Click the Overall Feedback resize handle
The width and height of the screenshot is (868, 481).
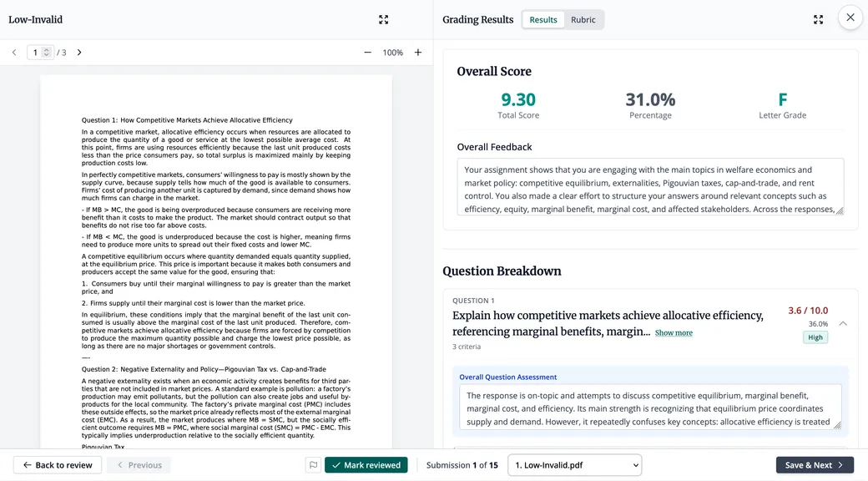(x=840, y=210)
